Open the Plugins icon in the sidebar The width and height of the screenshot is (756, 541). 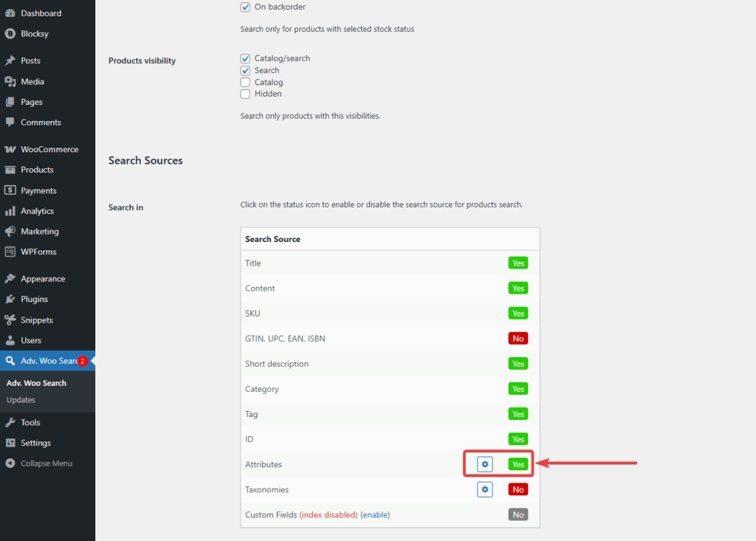tap(12, 299)
